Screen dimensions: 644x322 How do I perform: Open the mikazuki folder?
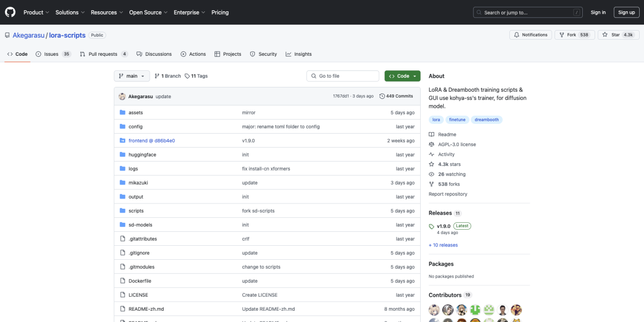click(x=138, y=183)
